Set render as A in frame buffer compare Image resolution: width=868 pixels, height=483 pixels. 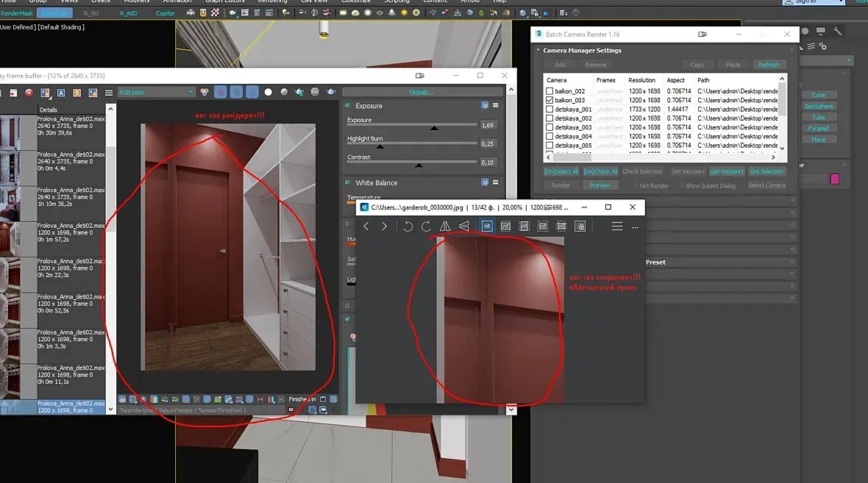(x=61, y=93)
